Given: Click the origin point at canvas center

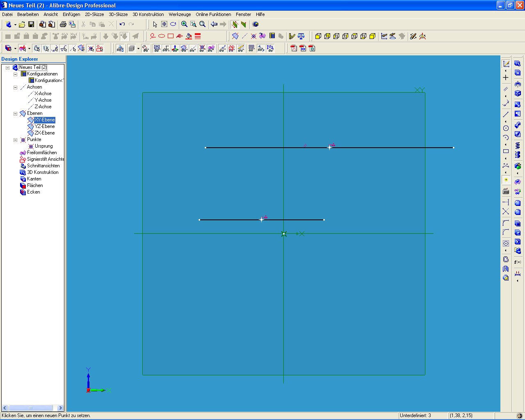Looking at the screenshot, I should point(284,234).
